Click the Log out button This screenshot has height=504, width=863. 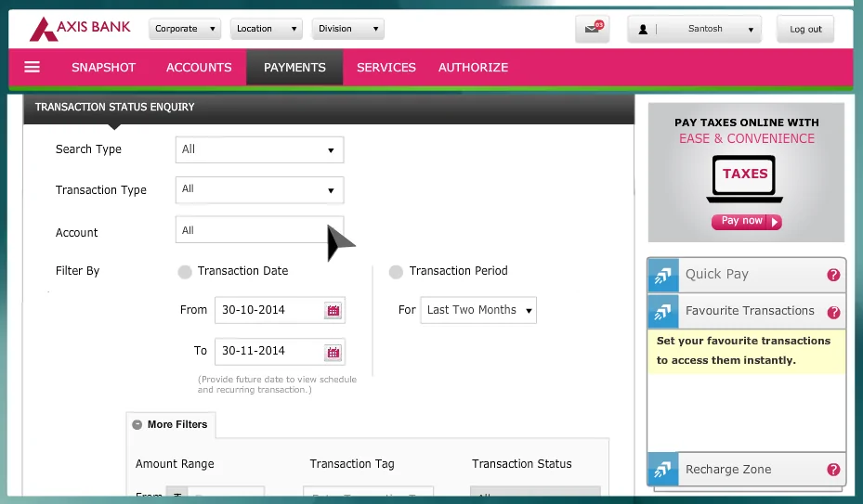[805, 29]
